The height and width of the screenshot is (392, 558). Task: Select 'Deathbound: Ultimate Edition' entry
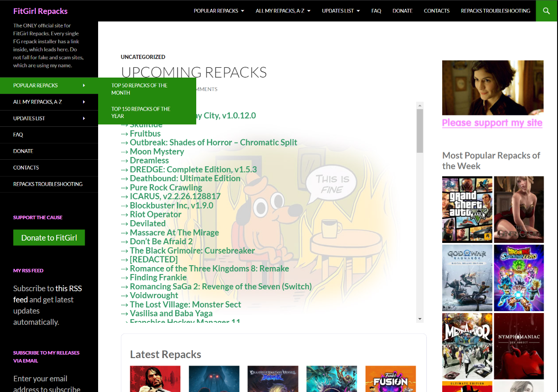[185, 178]
